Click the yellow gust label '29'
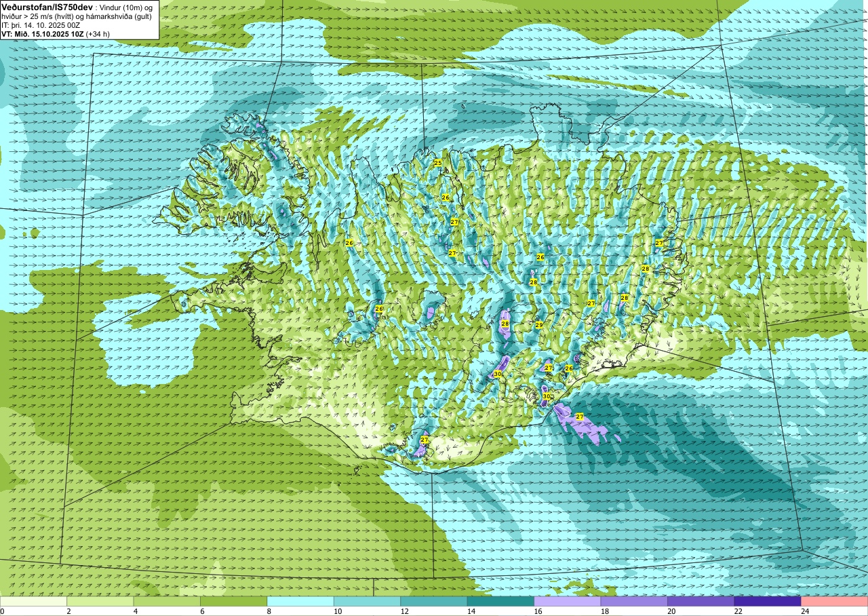868x616 pixels. tap(539, 325)
